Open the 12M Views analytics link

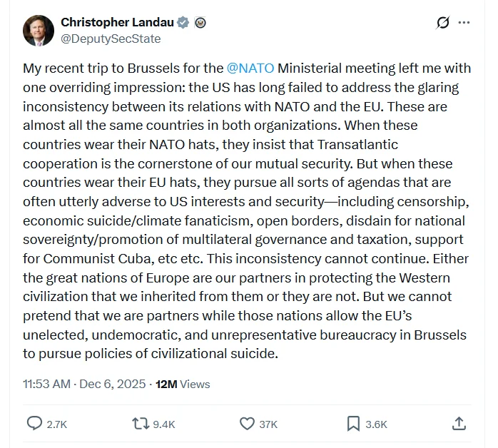coord(183,384)
